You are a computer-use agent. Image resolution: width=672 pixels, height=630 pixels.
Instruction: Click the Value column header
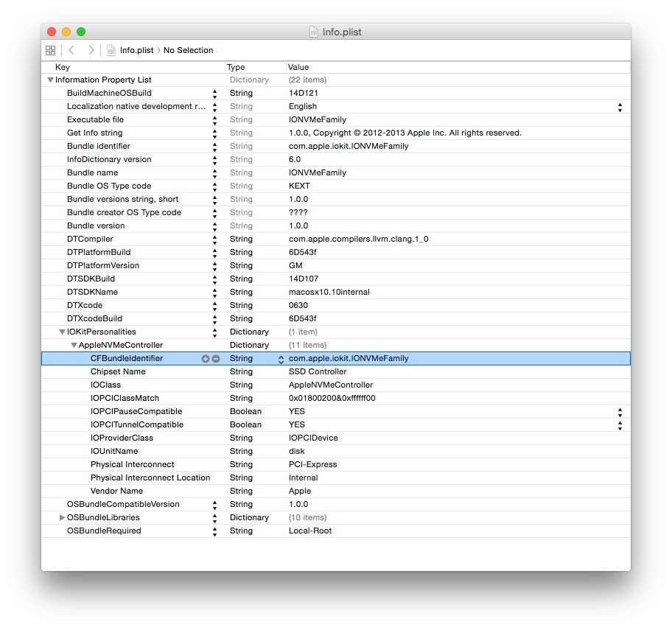[x=298, y=67]
